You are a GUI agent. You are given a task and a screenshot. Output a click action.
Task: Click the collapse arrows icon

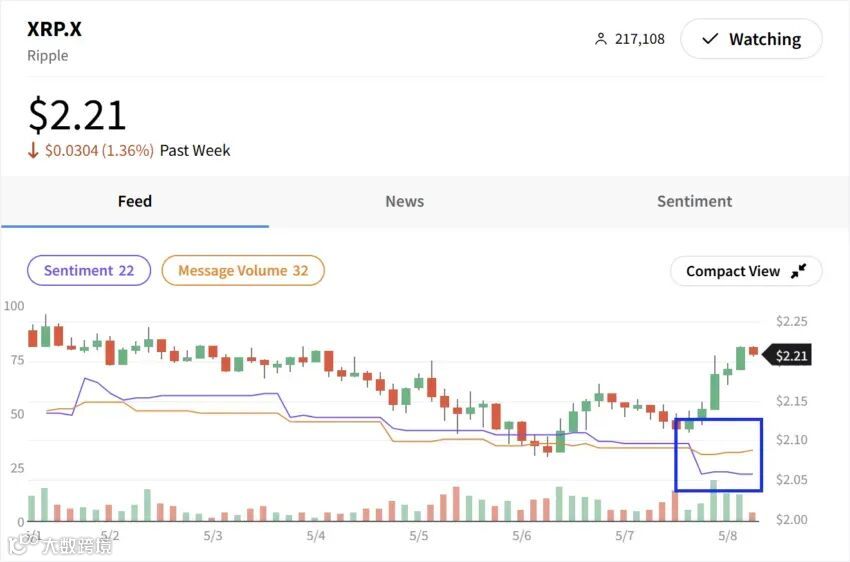coord(798,271)
